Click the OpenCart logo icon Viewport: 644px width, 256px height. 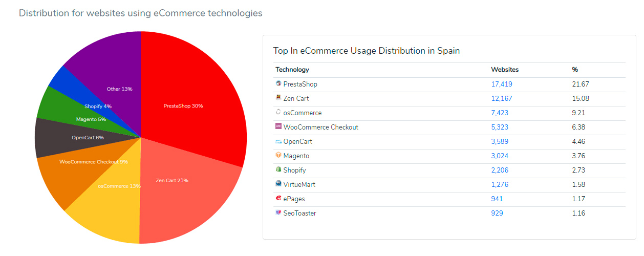[278, 141]
